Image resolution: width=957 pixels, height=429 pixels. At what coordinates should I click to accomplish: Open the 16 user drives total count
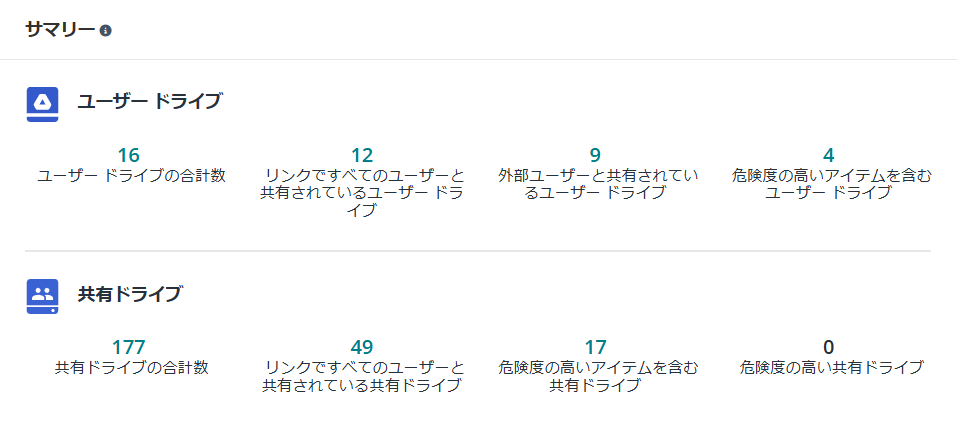(x=129, y=155)
